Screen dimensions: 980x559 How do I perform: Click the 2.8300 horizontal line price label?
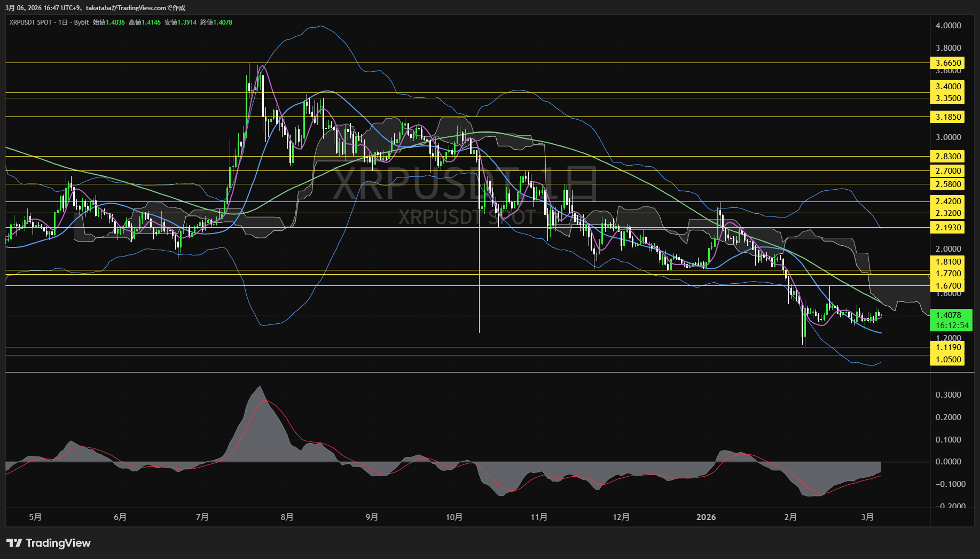pyautogui.click(x=947, y=157)
